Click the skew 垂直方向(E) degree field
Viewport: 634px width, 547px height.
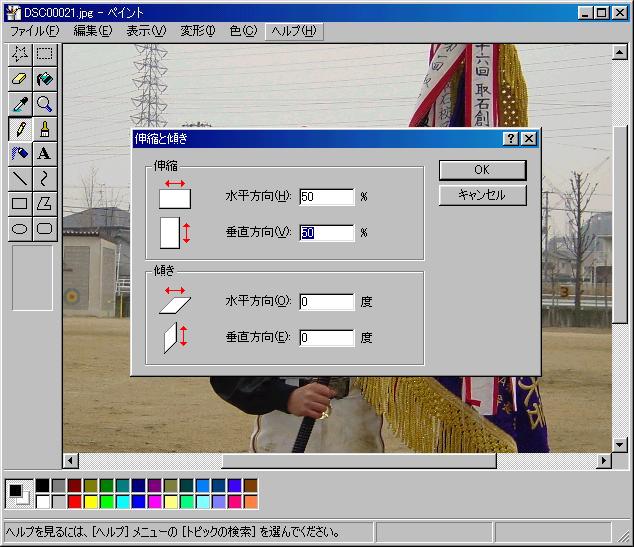327,338
